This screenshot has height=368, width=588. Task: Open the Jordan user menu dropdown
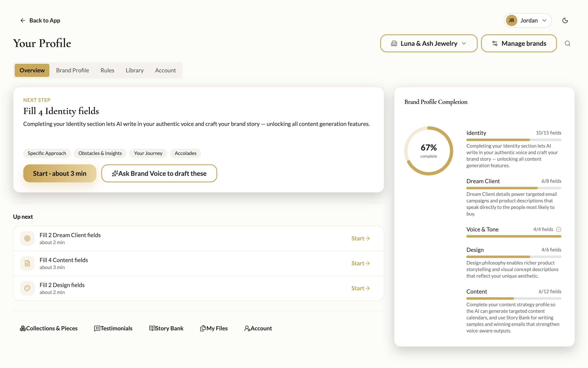tap(528, 20)
